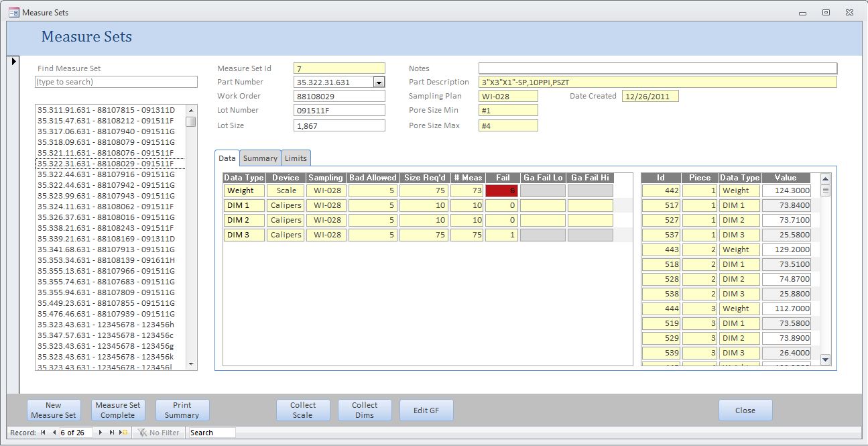This screenshot has width=868, height=446.
Task: Click the record navigation Search box
Action: click(x=212, y=433)
